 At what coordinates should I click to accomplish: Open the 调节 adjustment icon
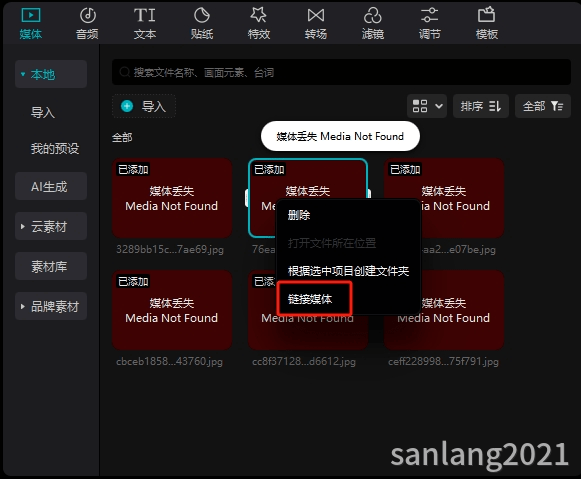pyautogui.click(x=429, y=23)
